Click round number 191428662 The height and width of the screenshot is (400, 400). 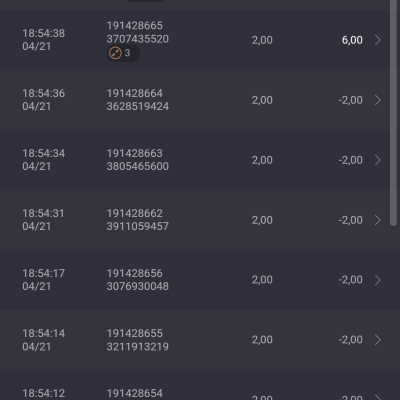[x=135, y=213]
